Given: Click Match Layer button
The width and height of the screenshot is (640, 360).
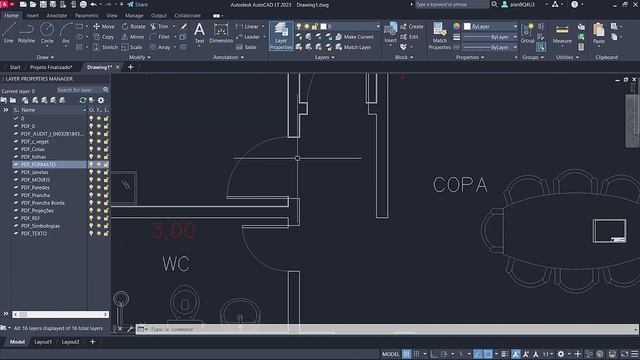Looking at the screenshot, I should tap(353, 47).
